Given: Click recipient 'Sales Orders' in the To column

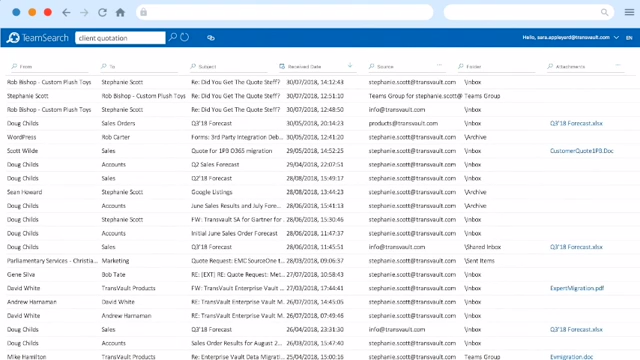Looking at the screenshot, I should pos(118,123).
